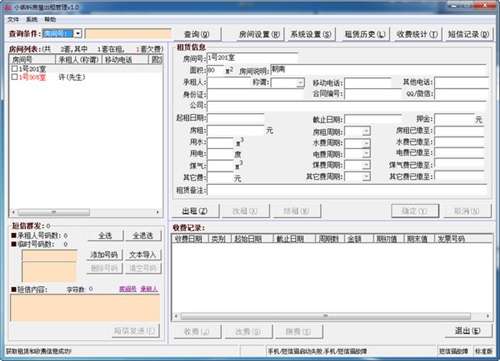Open the 帮助 menu

point(50,19)
